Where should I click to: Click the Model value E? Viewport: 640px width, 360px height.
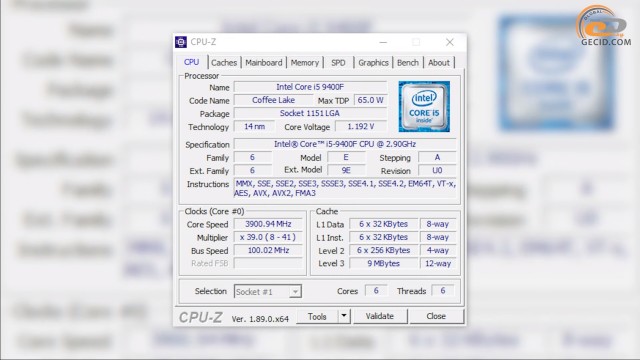(346, 157)
